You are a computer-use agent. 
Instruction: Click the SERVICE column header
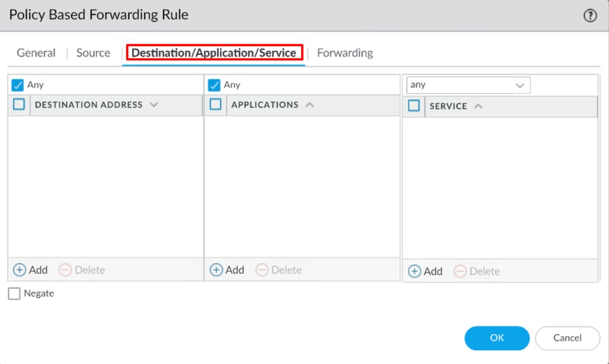click(x=448, y=106)
